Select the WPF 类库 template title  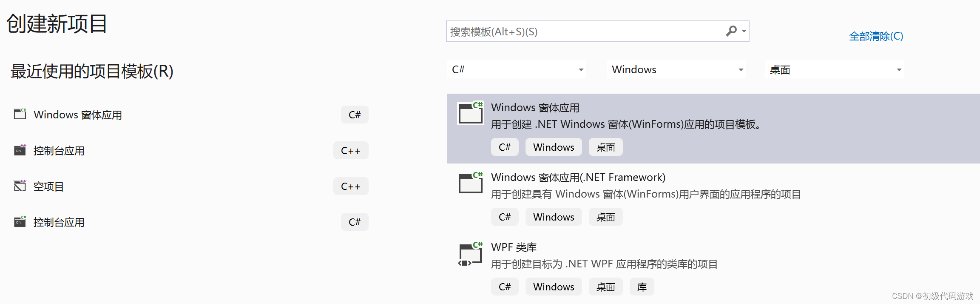click(x=514, y=247)
